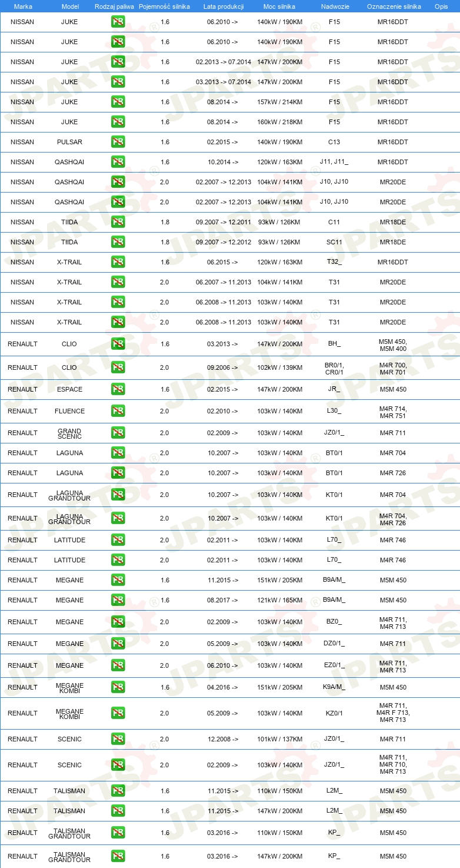This screenshot has height=868, width=460.
Task: Click body code 'BR0/1, CR0/1'
Action: [x=334, y=368]
